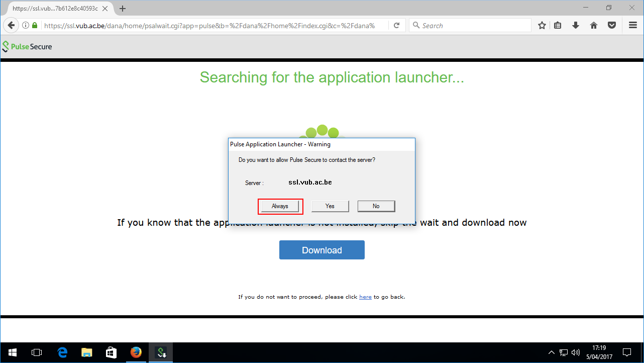Show bookmarks list icon in the toolbar
644x363 pixels.
tap(558, 25)
